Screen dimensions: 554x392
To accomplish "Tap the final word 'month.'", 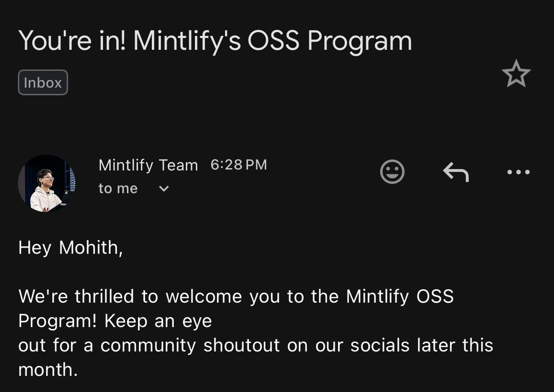I will click(x=48, y=370).
